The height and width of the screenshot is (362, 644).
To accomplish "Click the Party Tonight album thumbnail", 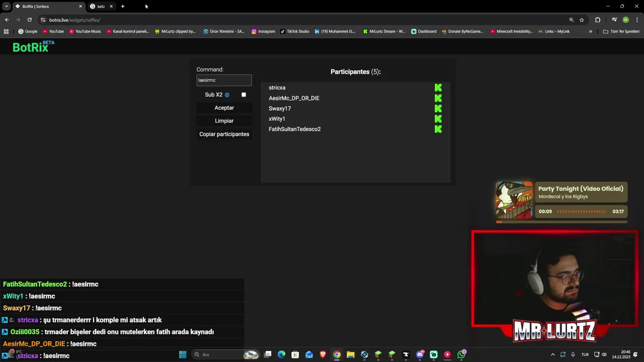I will tap(514, 200).
